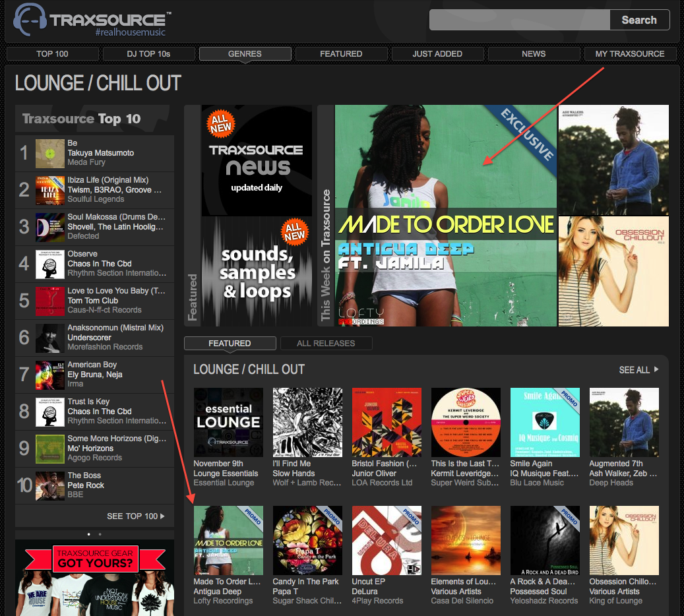
Task: Click the SEE ALL arrow icon
Action: (656, 369)
